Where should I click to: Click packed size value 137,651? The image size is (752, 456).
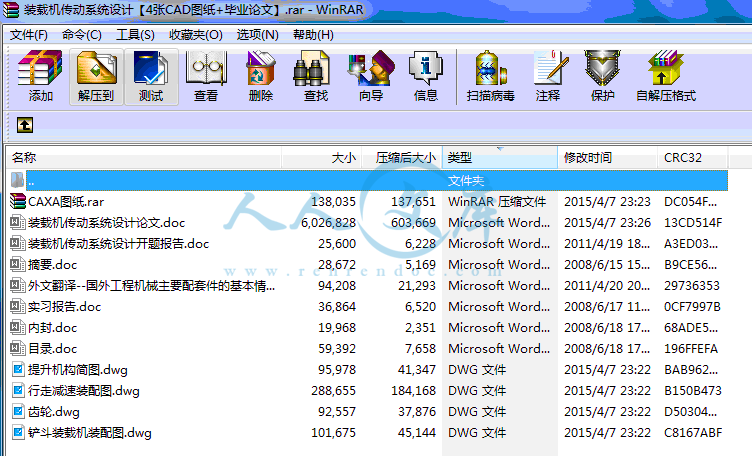coord(413,201)
